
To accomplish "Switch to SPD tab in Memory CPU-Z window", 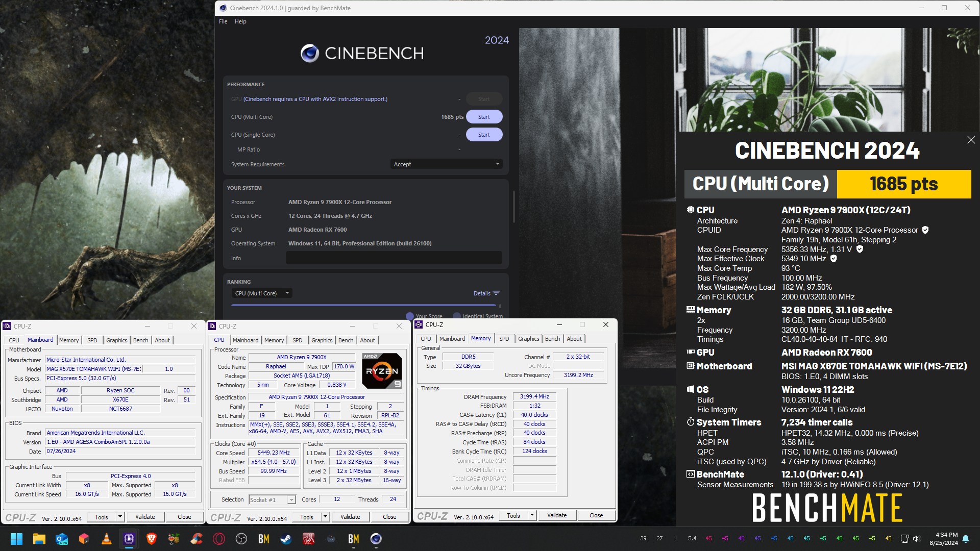I will pyautogui.click(x=504, y=339).
